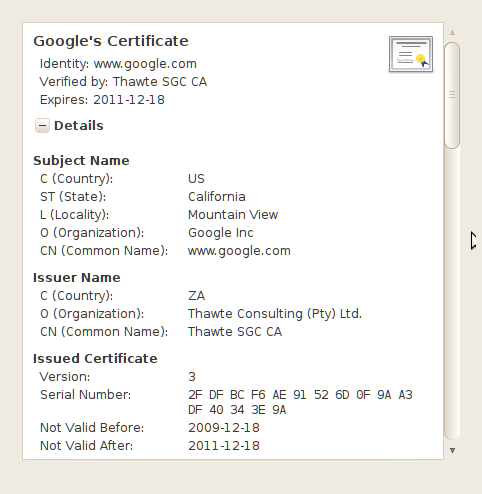Select the serial number hex value
The width and height of the screenshot is (482, 494).
(x=300, y=402)
